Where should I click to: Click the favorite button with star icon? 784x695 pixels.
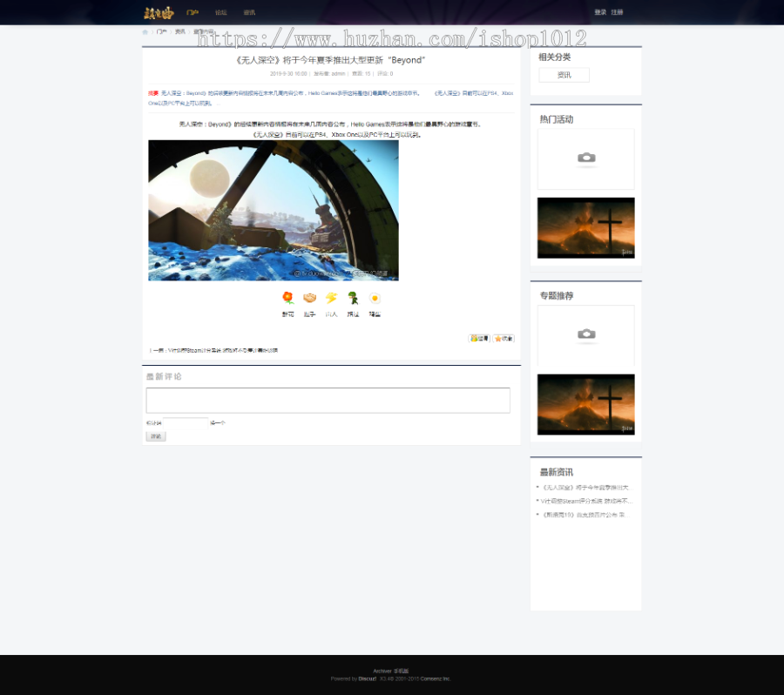tap(504, 339)
